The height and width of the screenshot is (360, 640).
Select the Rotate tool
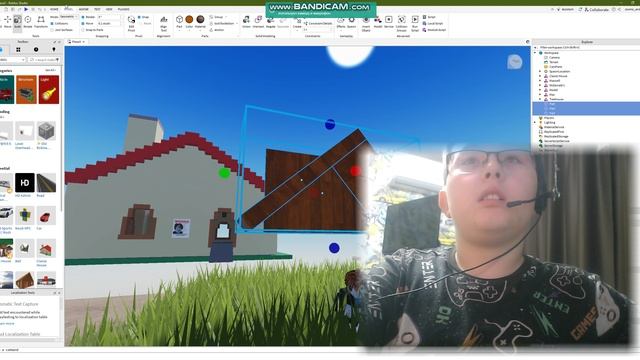coord(28,22)
